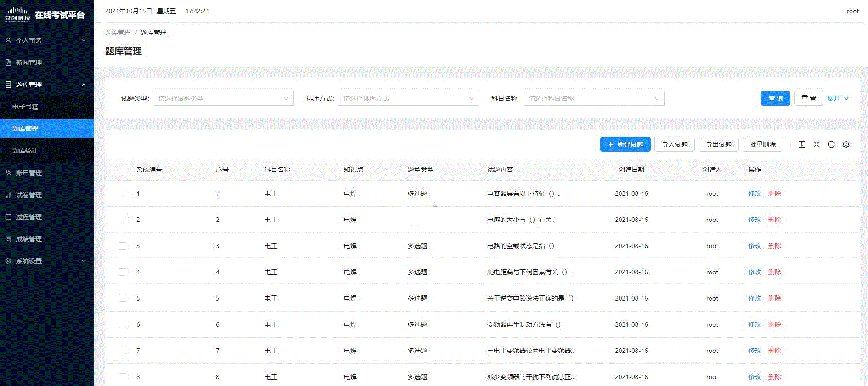Image resolution: width=868 pixels, height=386 pixels.
Task: Open 题库统计 in the sidebar
Action: 25,151
